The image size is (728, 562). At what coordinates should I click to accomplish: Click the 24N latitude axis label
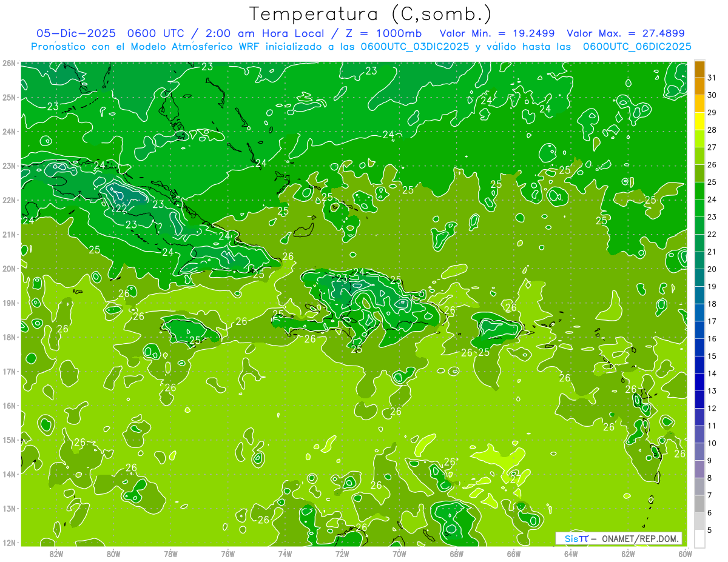click(8, 132)
